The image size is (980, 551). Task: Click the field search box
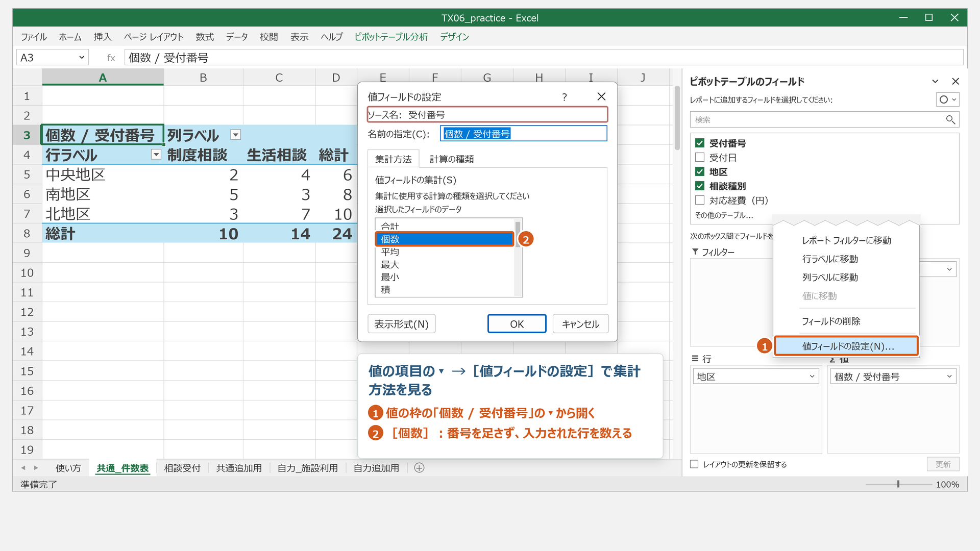(824, 119)
